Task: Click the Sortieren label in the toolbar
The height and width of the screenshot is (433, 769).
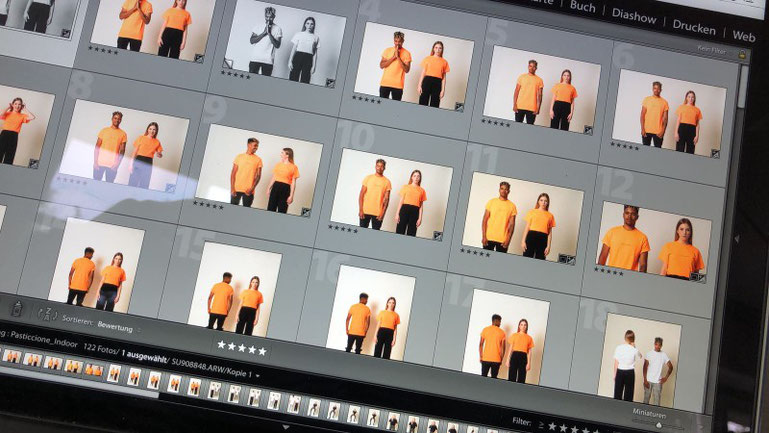Action: [77, 321]
